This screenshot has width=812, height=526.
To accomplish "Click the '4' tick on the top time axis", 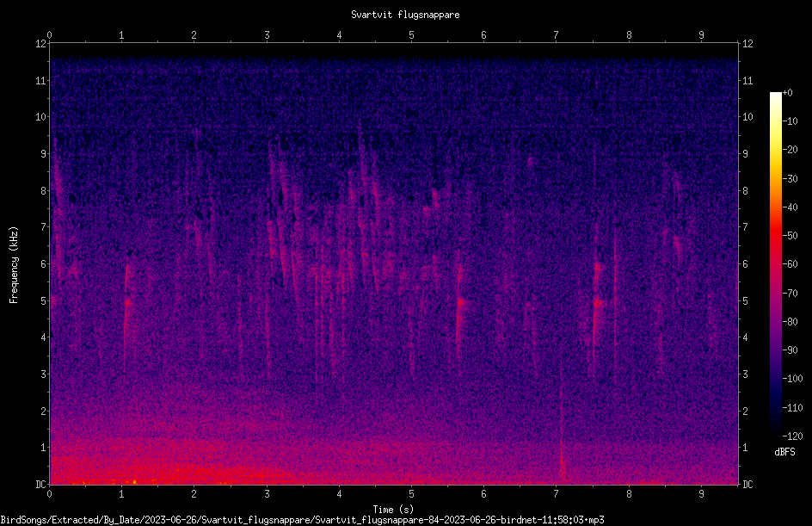I will (x=339, y=35).
